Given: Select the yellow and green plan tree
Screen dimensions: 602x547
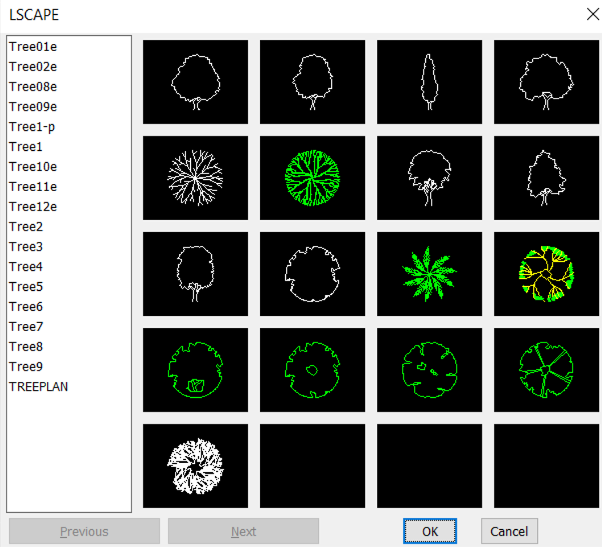Looking at the screenshot, I should [x=546, y=274].
